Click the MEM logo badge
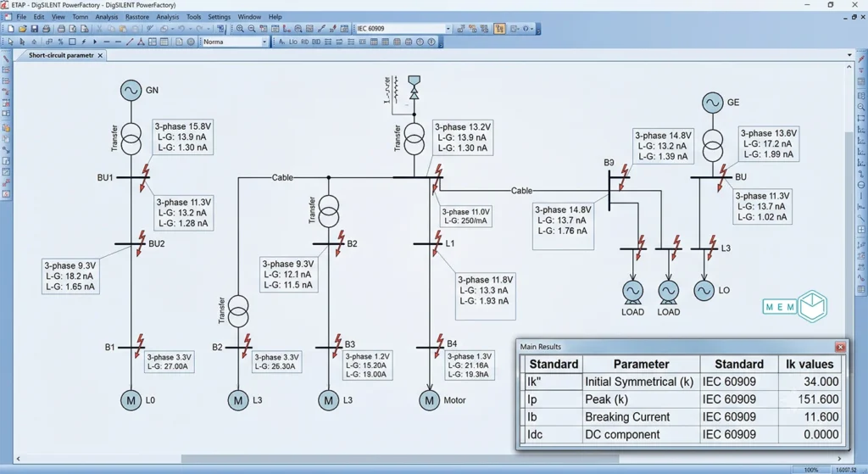868x474 pixels. [x=795, y=306]
